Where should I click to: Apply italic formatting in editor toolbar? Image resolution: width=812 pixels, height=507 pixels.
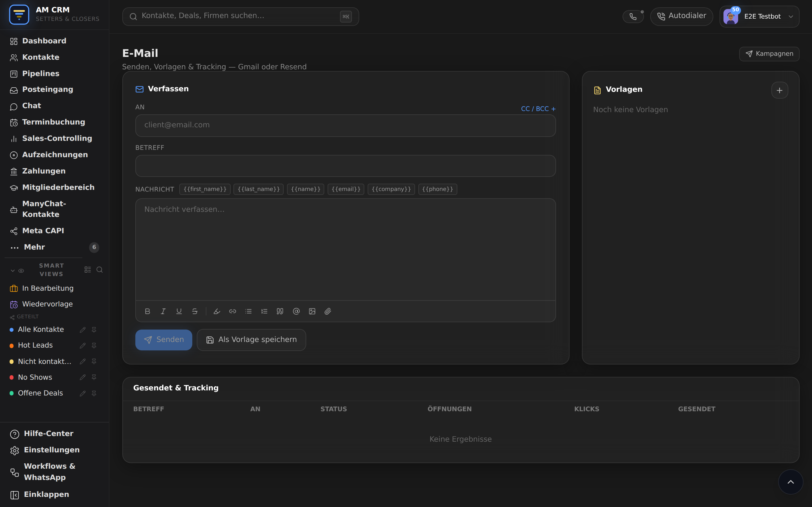[x=163, y=311]
